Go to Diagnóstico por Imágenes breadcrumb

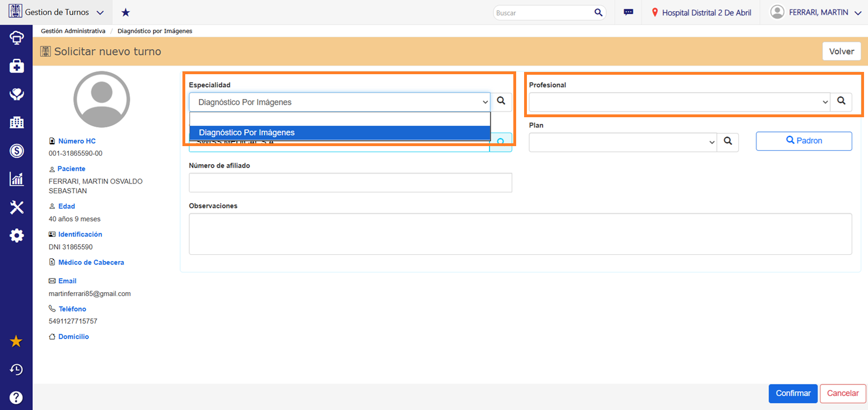[x=155, y=31]
